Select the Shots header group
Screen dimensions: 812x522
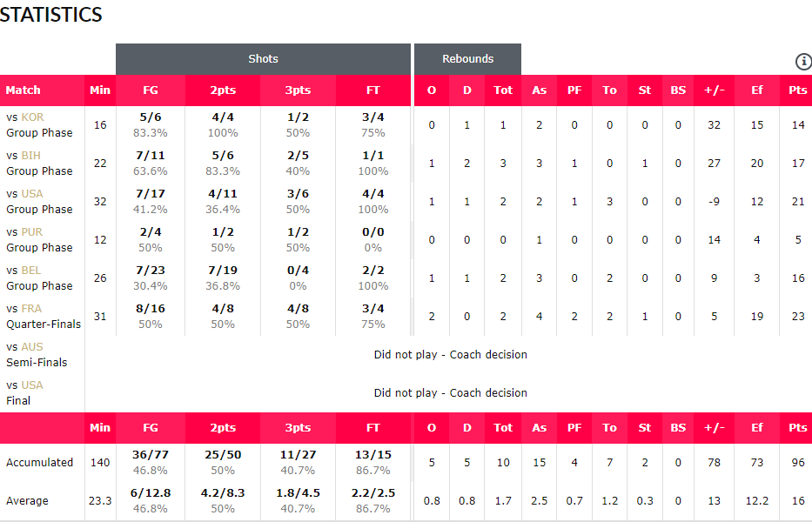263,59
